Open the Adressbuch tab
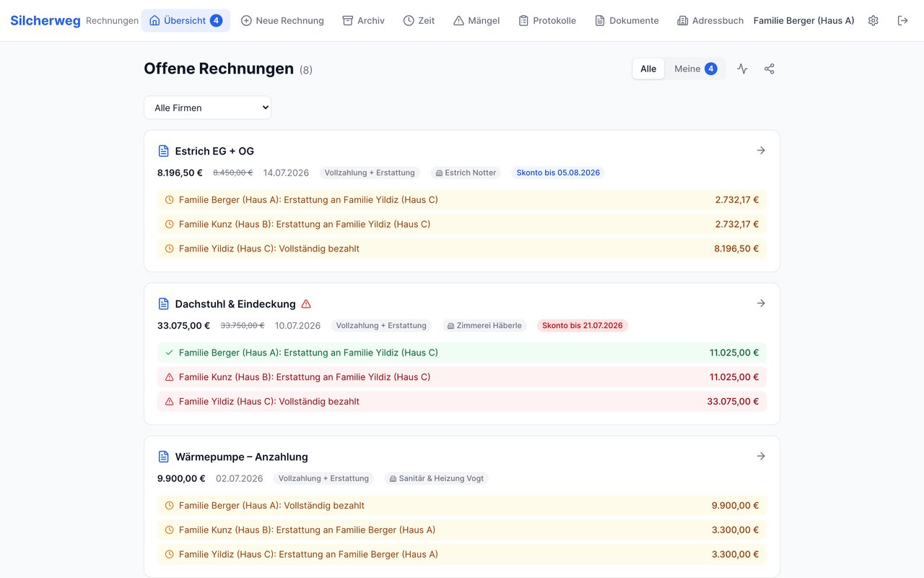This screenshot has height=578, width=924. (x=710, y=21)
